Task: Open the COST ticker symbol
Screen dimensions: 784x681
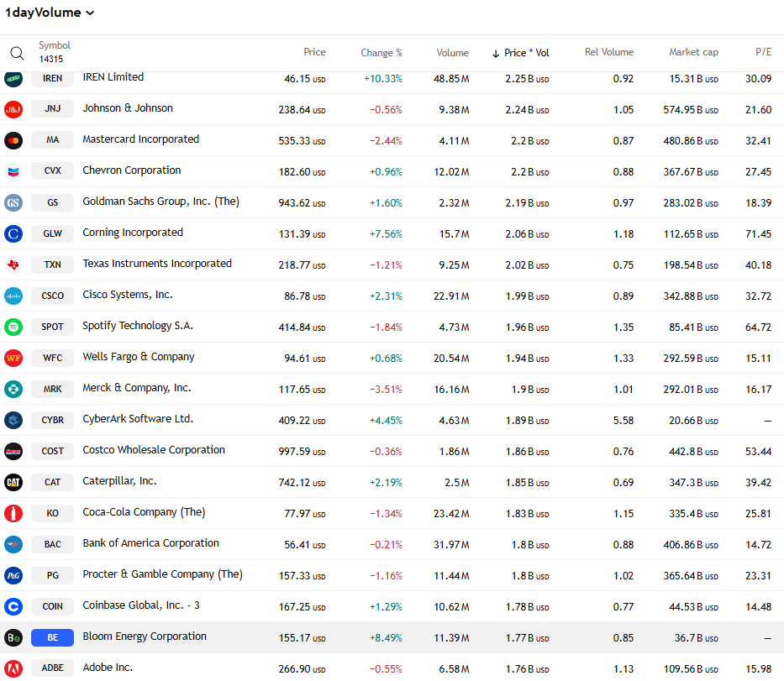Action: [52, 451]
